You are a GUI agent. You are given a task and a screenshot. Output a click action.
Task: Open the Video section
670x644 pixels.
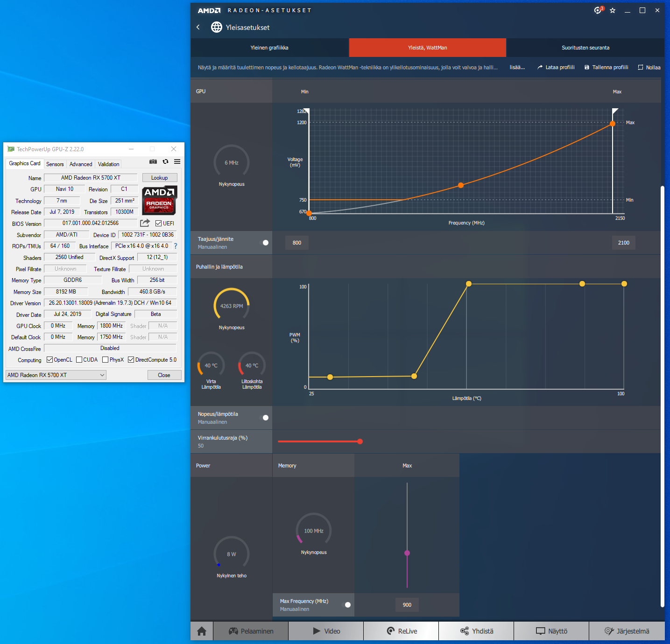click(326, 631)
